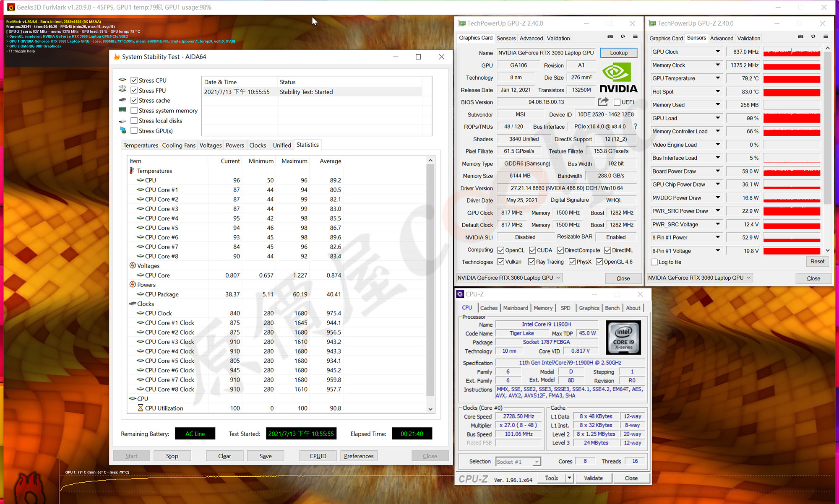Screen dimensions: 839x504
Task: Open the GPU Temperature sensor dropdown
Action: coord(718,78)
